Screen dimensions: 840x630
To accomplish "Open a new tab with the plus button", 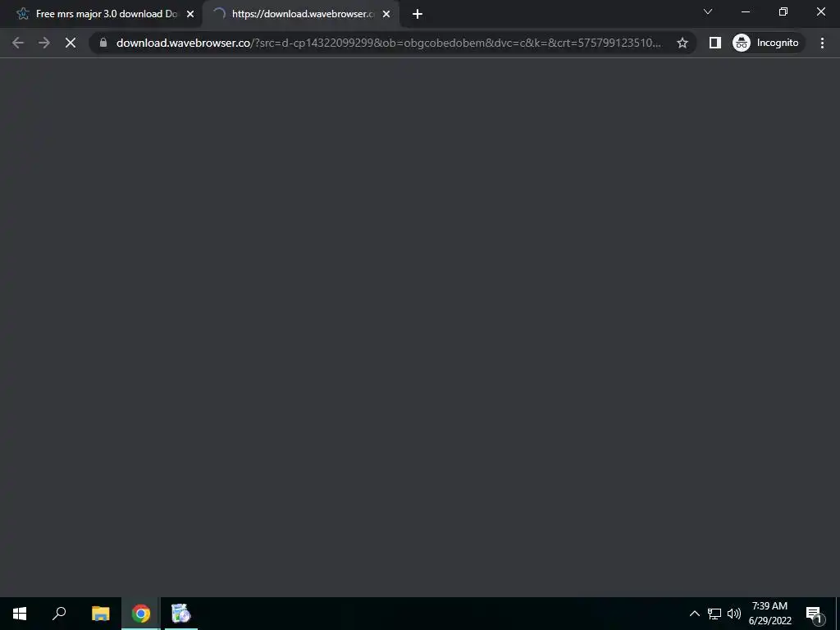I will pos(418,15).
